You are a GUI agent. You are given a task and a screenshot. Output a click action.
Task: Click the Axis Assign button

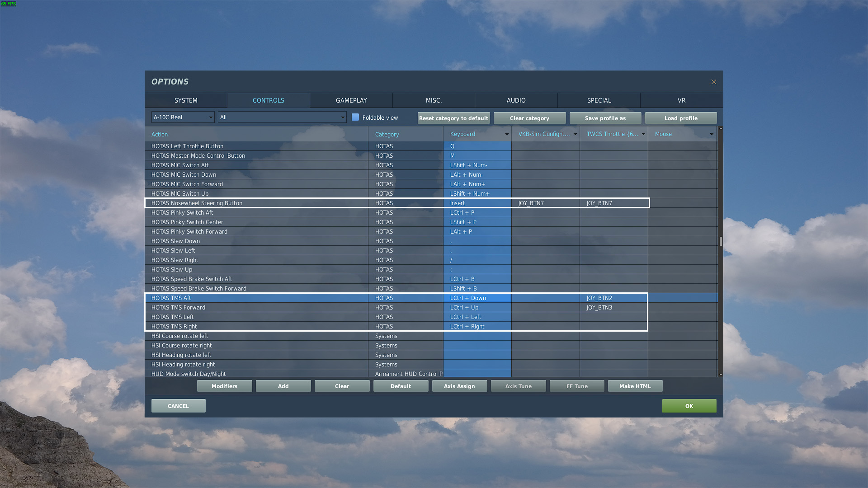coord(459,386)
